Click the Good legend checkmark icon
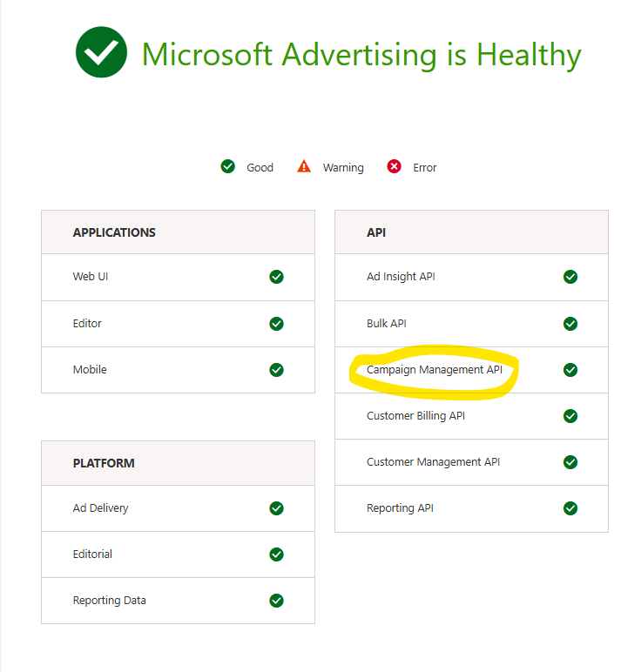 (227, 166)
